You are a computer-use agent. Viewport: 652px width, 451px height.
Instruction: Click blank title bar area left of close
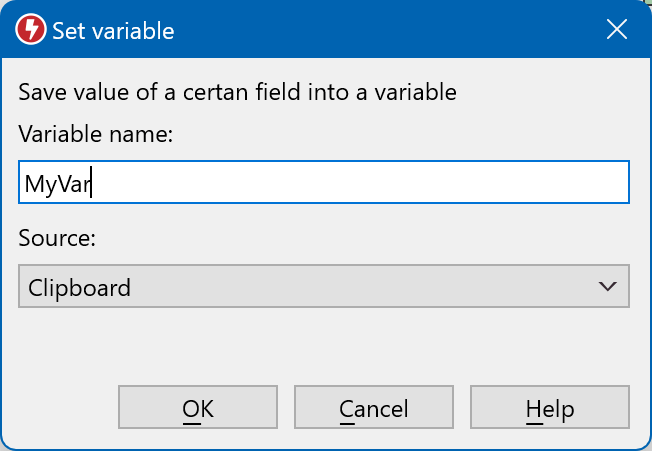pyautogui.click(x=400, y=31)
